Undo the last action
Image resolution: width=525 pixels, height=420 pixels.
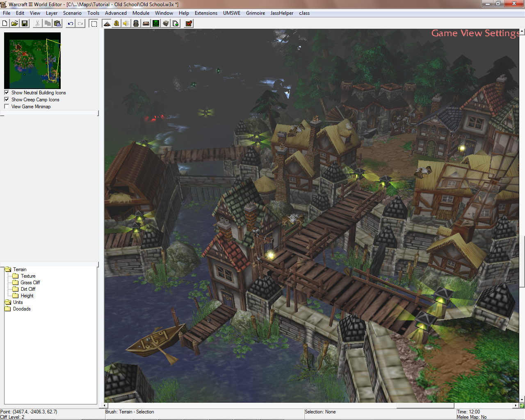[71, 23]
